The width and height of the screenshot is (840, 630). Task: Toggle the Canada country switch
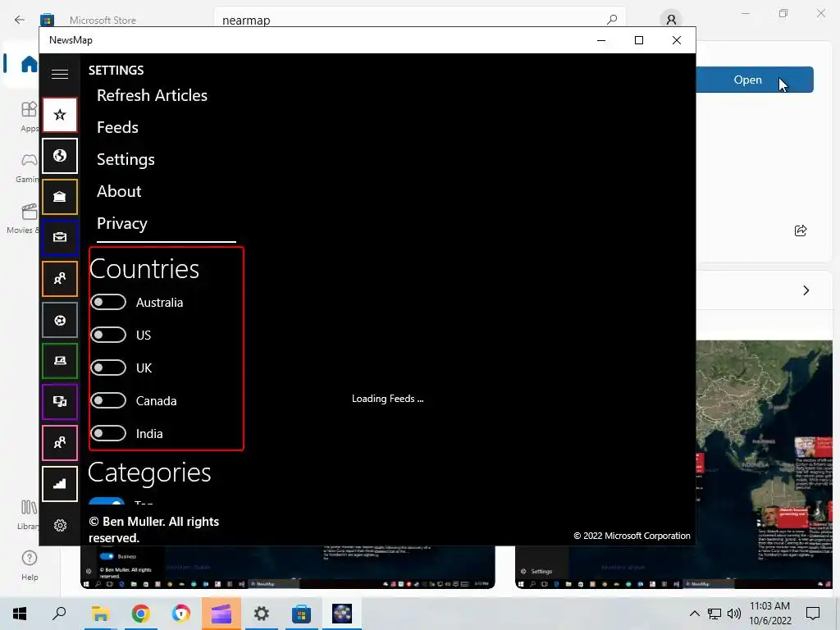[108, 400]
